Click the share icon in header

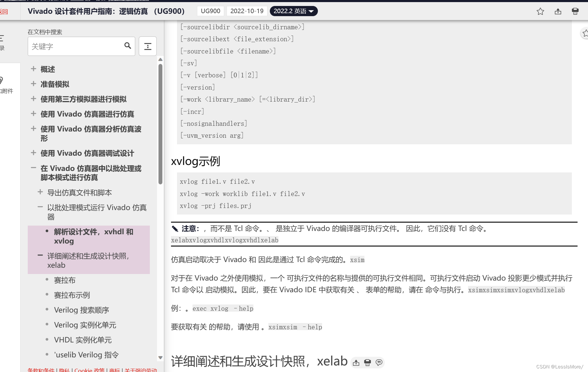coord(558,11)
